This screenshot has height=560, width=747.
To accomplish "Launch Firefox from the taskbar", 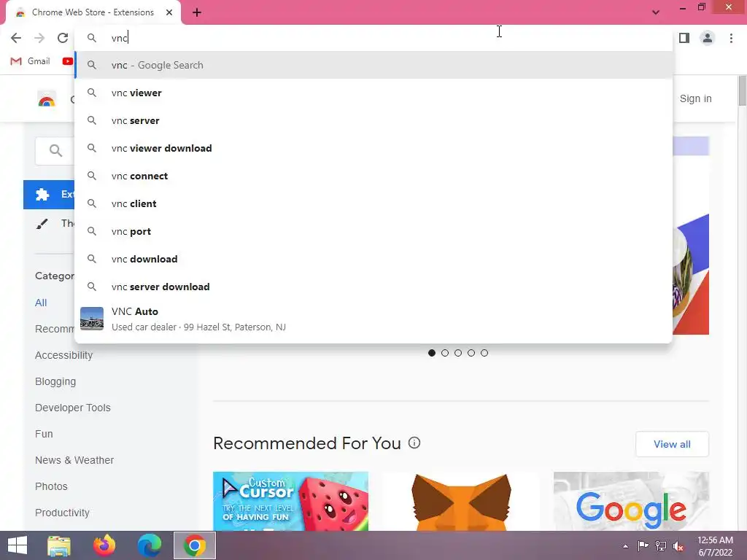I will pyautogui.click(x=104, y=545).
